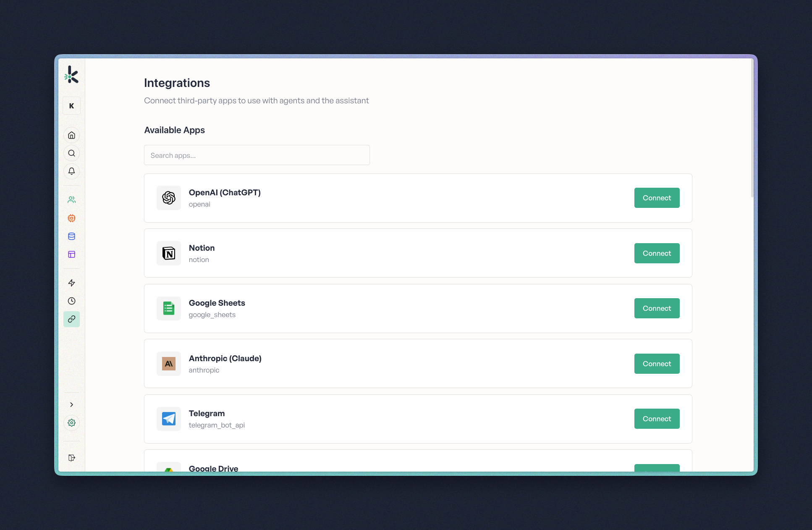
Task: Go to Home in sidebar
Action: pos(71,135)
